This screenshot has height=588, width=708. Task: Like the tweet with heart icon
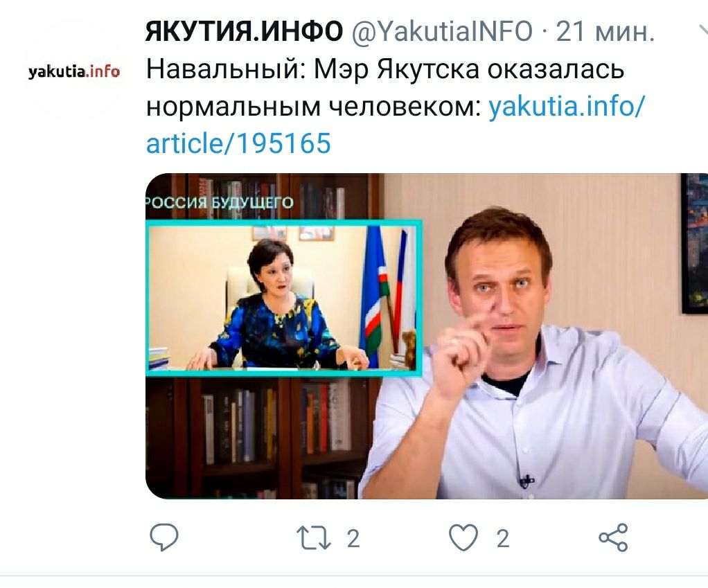[463, 537]
